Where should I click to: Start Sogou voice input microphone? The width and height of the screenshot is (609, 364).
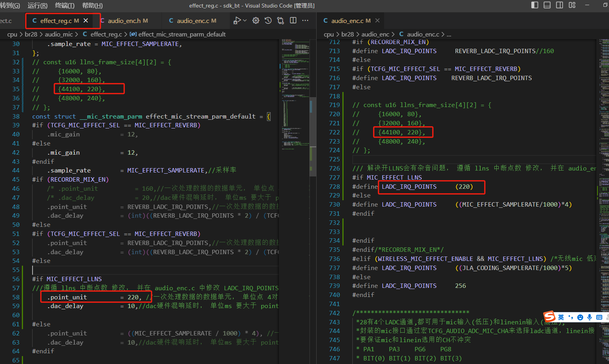point(590,317)
